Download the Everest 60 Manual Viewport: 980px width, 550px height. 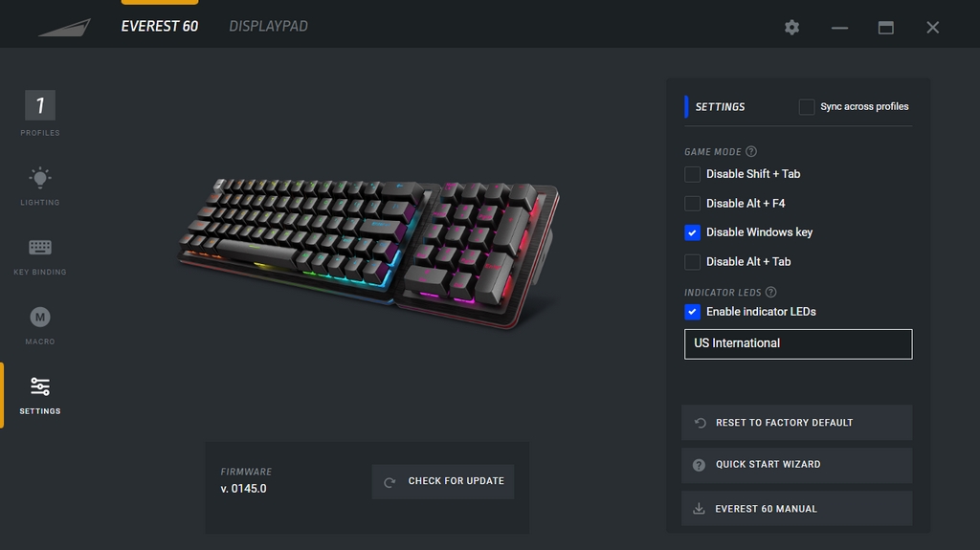click(x=797, y=508)
